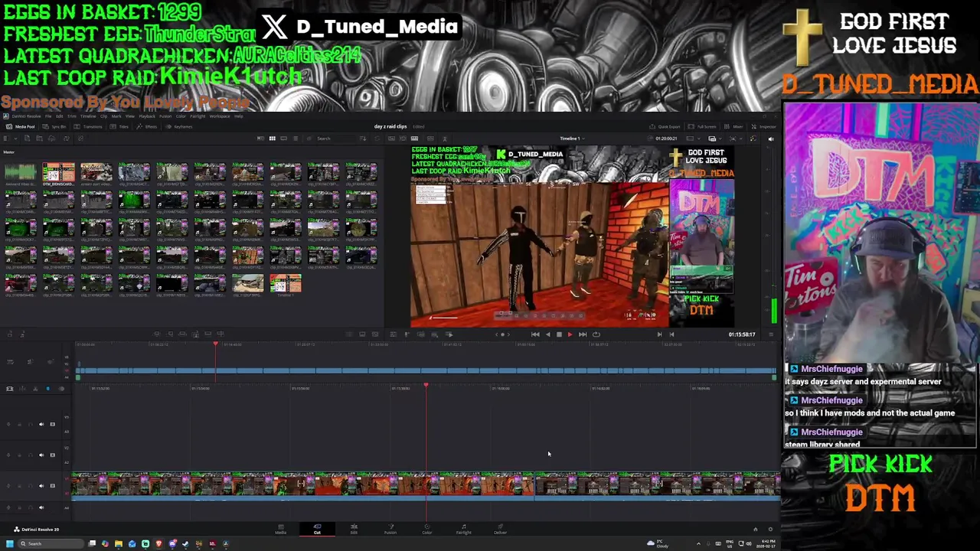Open the Workspace menu
The height and width of the screenshot is (551, 980).
pyautogui.click(x=220, y=116)
